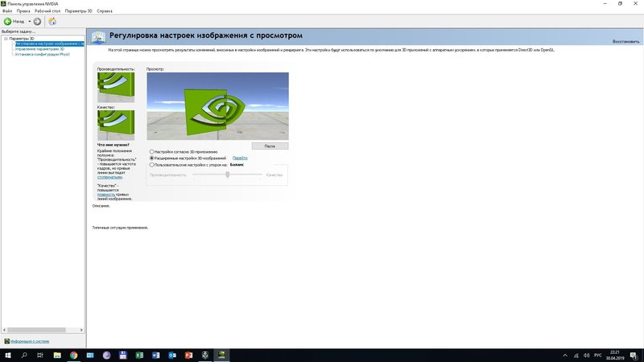Select Регулировка настроек изображения tree item
The width and height of the screenshot is (644, 362).
(50, 43)
